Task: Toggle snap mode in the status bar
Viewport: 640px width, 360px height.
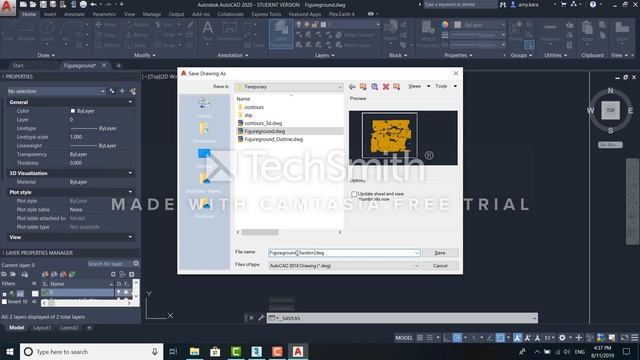Action: (x=430, y=338)
